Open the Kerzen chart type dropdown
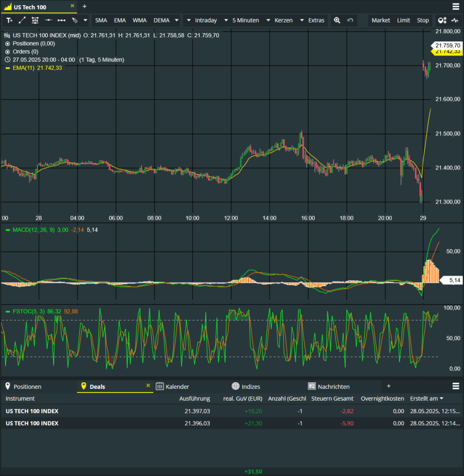Image resolution: width=464 pixels, height=476 pixels. point(284,20)
